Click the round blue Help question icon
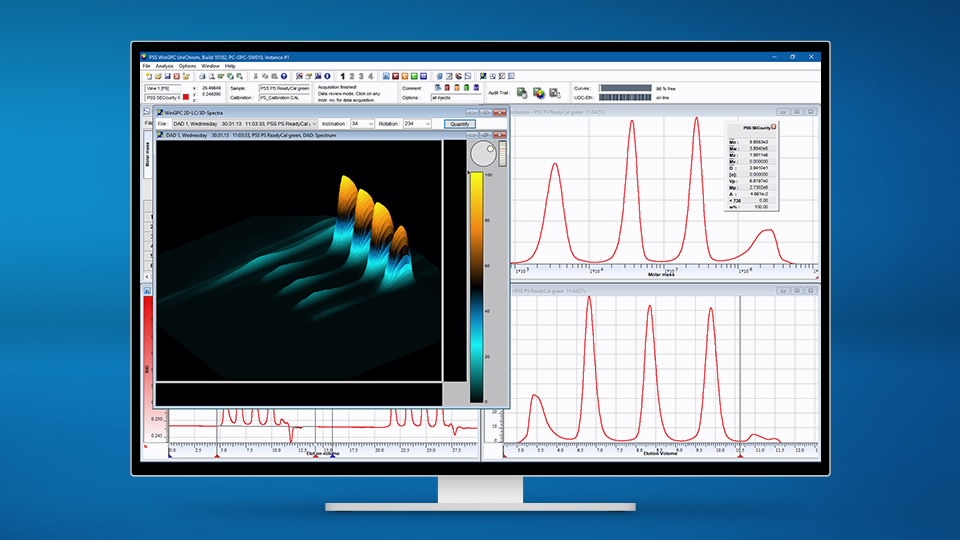Screen dimensions: 960x540 coord(283,76)
